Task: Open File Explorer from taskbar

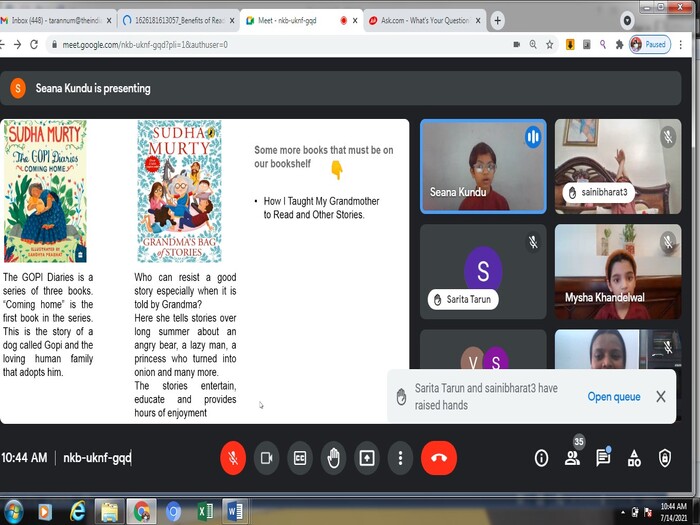Action: click(109, 512)
